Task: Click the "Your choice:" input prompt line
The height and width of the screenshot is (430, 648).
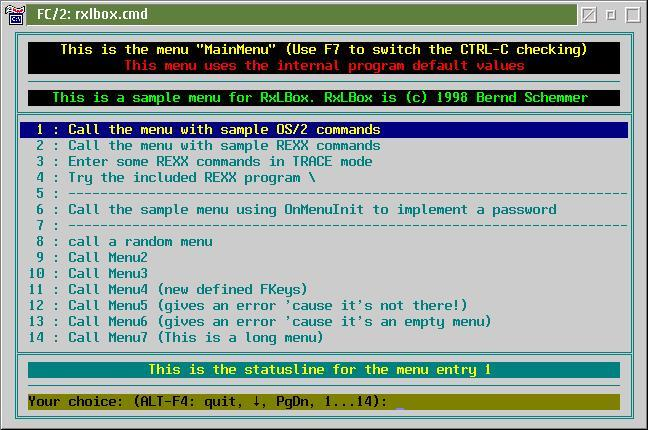Action: pos(324,402)
